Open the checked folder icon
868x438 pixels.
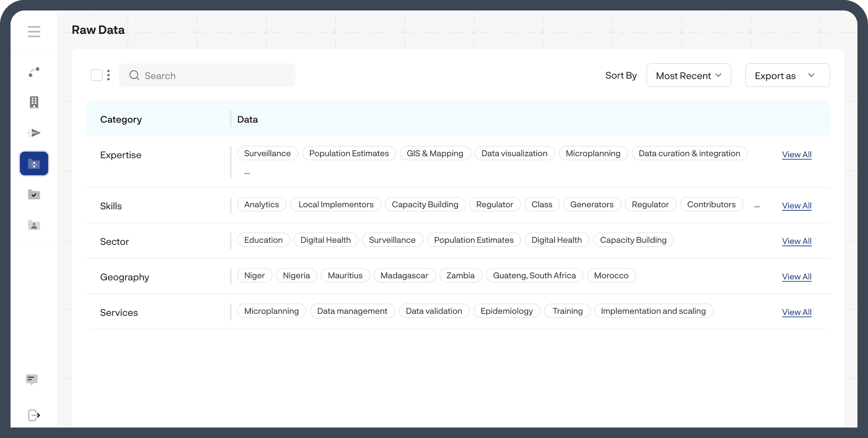[x=34, y=195]
